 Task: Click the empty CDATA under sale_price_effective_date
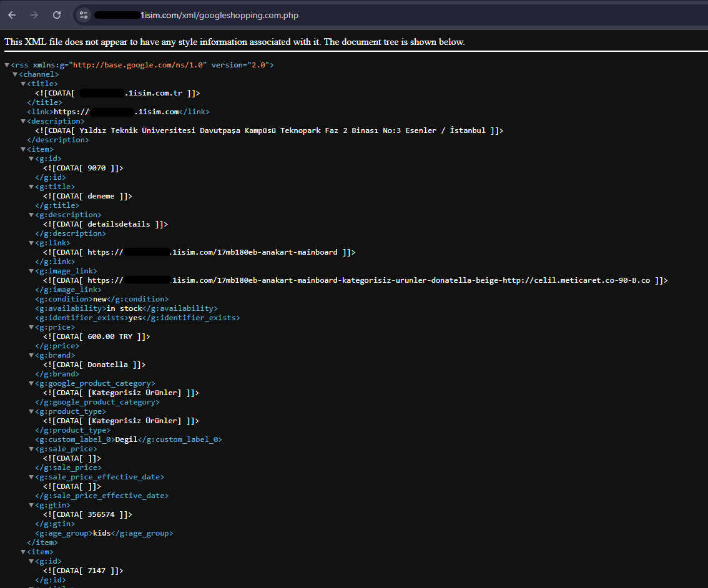point(72,486)
